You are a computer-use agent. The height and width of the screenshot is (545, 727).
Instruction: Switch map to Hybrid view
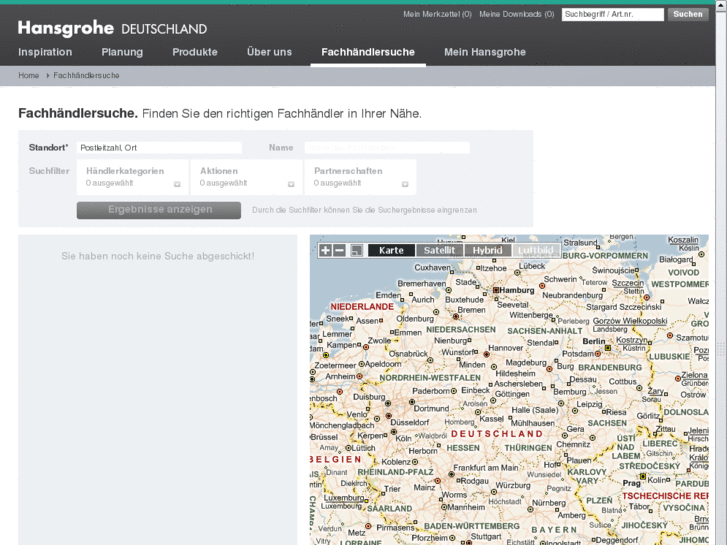click(x=487, y=250)
